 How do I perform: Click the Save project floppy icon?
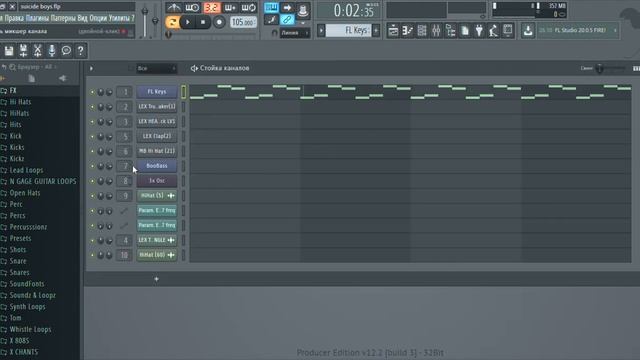pyautogui.click(x=9, y=51)
